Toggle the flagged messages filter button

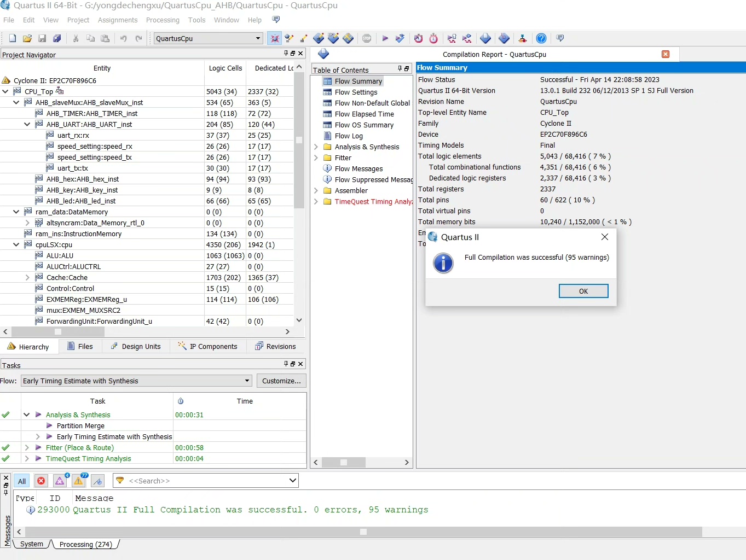(97, 481)
